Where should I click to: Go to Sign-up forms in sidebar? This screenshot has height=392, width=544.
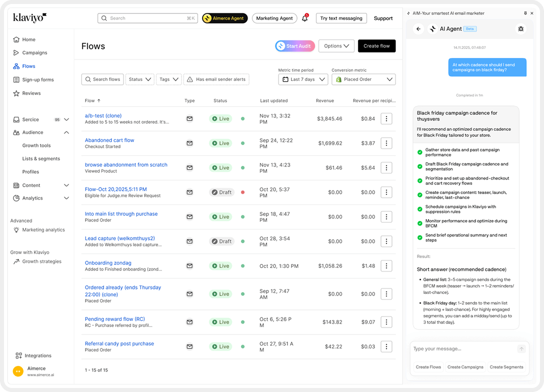point(37,79)
